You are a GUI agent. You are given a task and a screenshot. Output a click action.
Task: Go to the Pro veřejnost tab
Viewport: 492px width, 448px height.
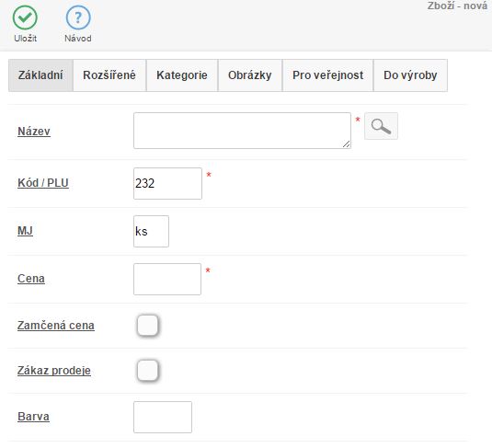tap(328, 75)
